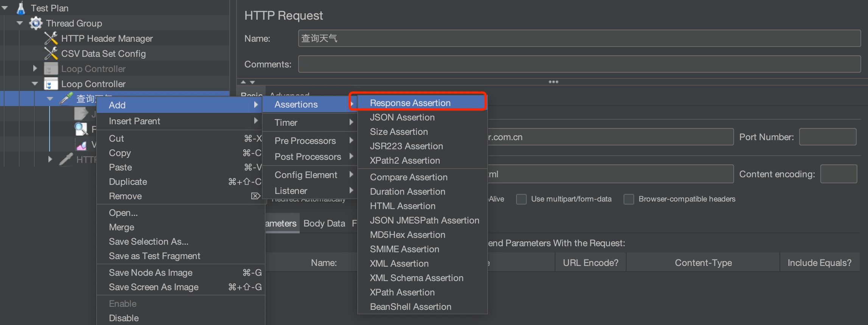
Task: Click the grey post-processor icon in tree
Action: pos(81,114)
